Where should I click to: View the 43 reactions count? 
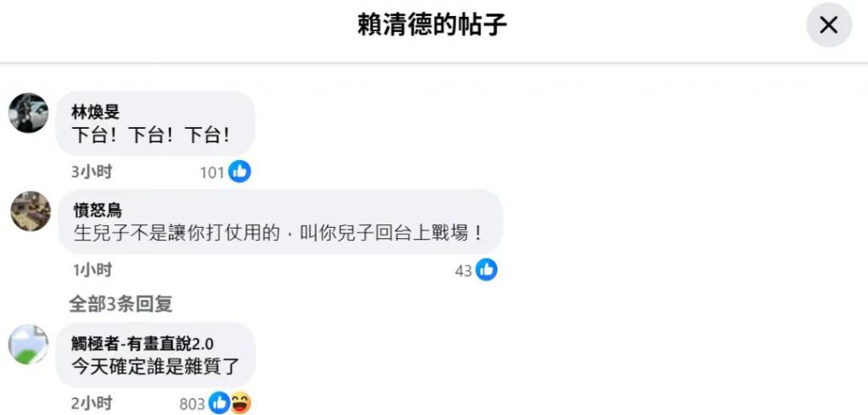(x=464, y=270)
